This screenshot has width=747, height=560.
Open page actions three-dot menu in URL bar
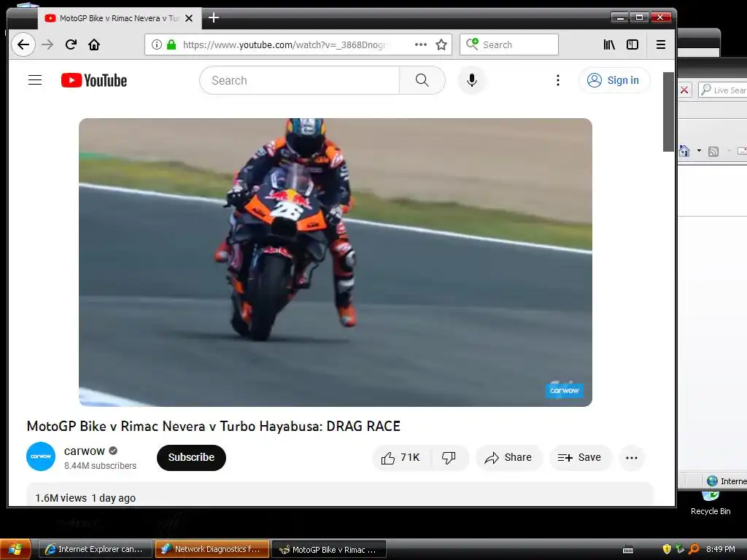click(x=421, y=44)
